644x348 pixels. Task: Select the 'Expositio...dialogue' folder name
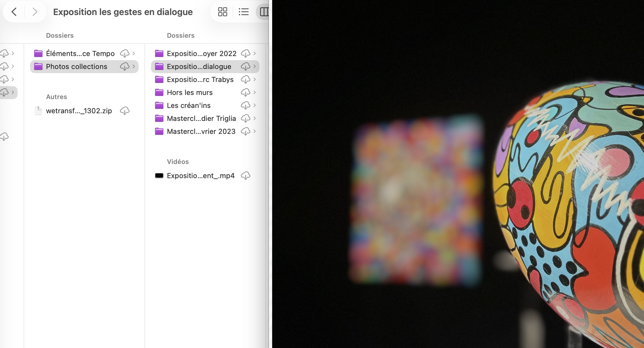(x=199, y=66)
